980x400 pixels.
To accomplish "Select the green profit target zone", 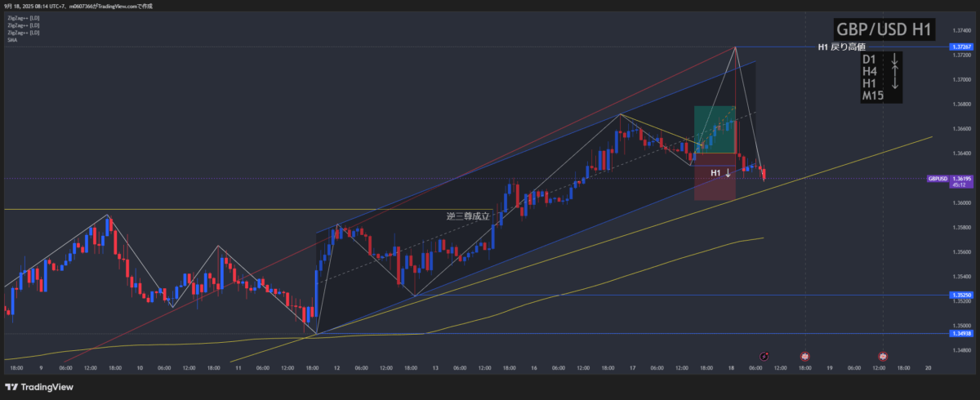I will click(715, 129).
